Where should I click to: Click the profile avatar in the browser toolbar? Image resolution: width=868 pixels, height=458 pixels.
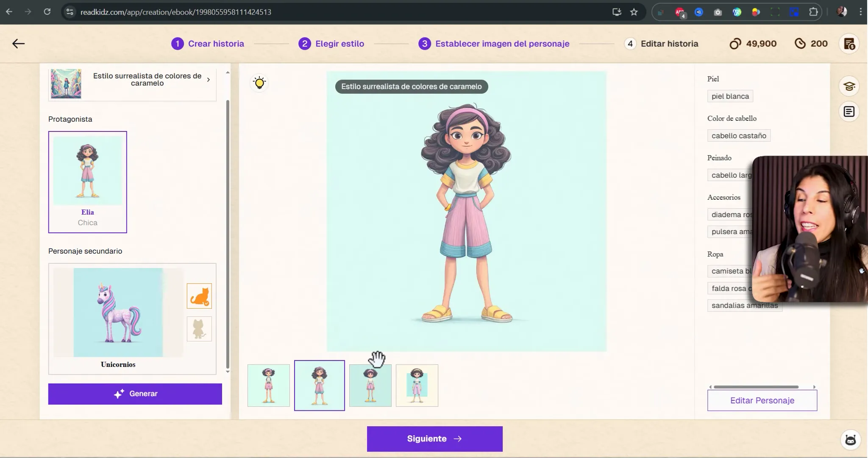[x=843, y=11]
